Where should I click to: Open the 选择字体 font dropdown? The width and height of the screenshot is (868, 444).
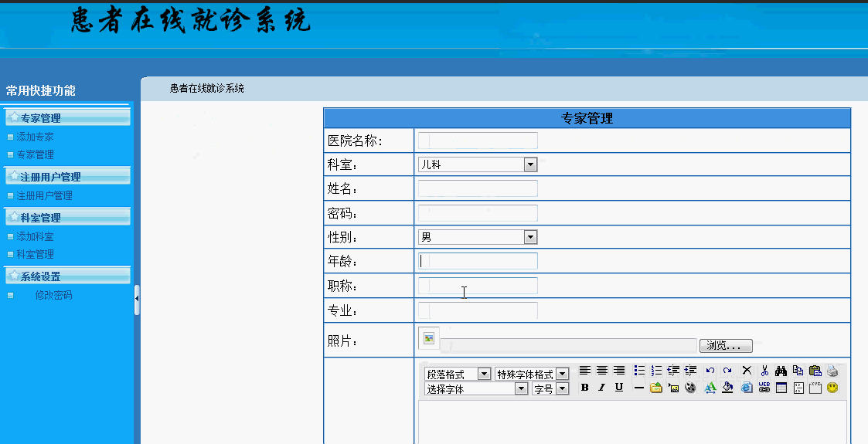(x=476, y=388)
